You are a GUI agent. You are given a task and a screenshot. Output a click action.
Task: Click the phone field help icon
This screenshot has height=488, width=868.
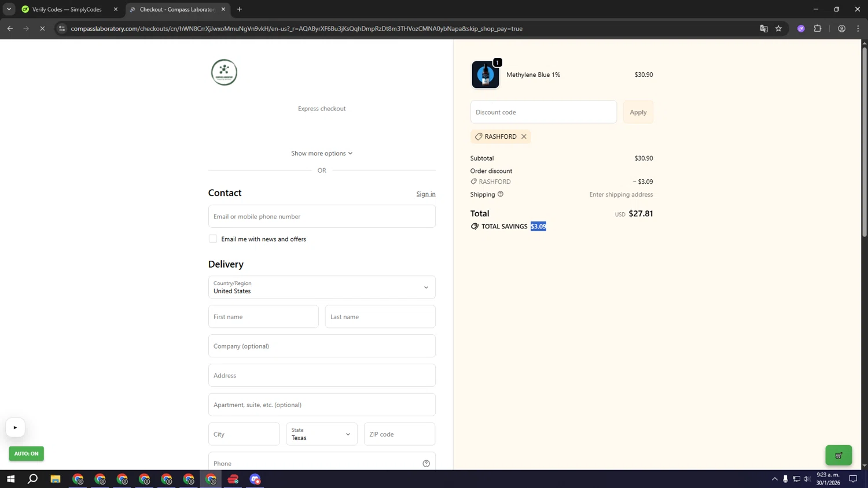[x=426, y=464]
